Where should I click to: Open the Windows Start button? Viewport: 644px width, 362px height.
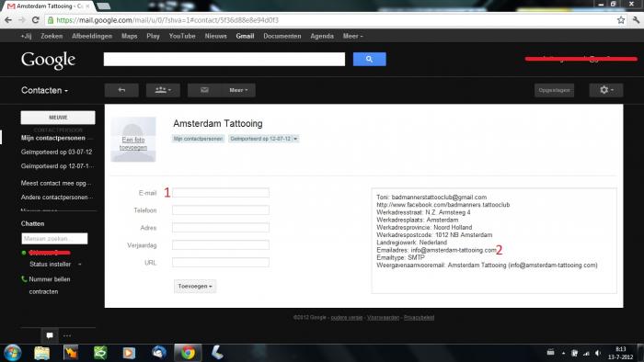(12, 353)
